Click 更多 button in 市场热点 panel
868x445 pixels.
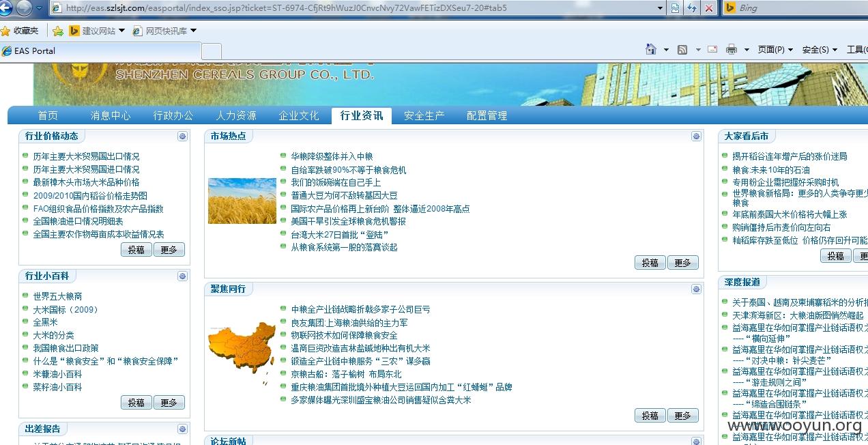click(x=683, y=263)
